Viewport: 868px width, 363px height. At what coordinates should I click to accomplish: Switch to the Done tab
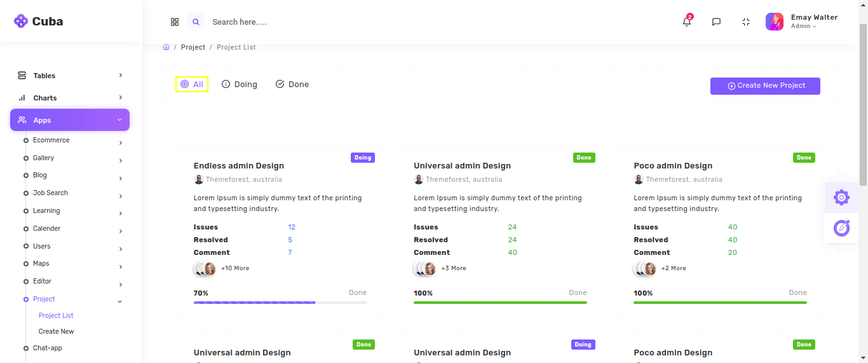tap(292, 85)
